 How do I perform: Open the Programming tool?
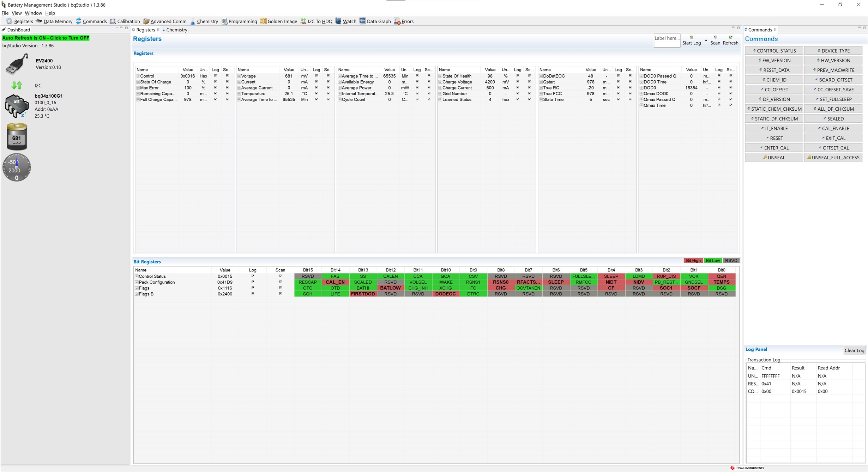(x=239, y=22)
